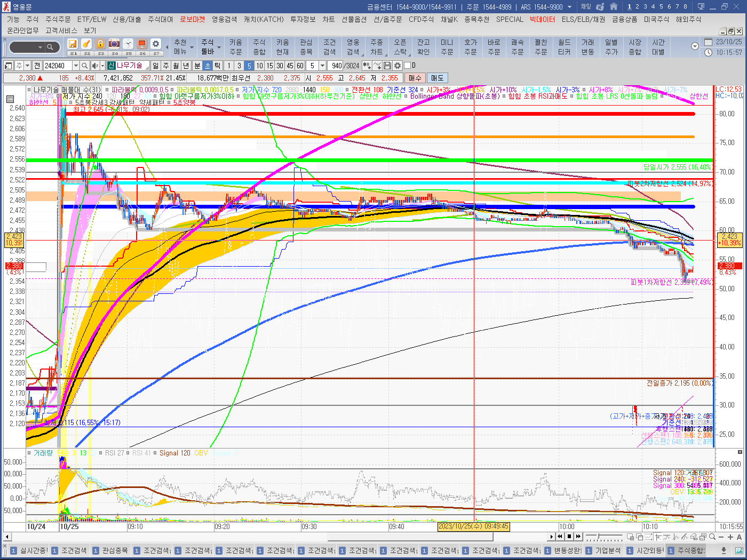747x560 pixels.
Task: Click the fast-forward button below the chart
Action: [578, 537]
